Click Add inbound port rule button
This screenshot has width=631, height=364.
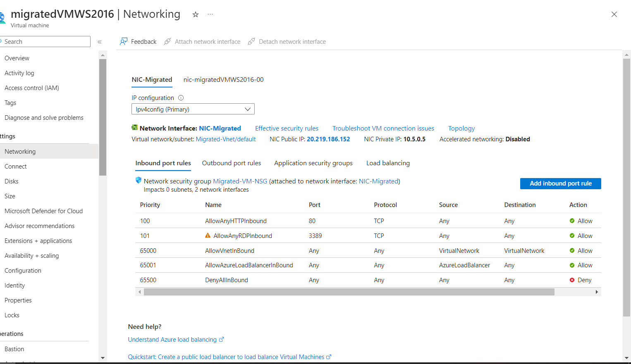[561, 183]
